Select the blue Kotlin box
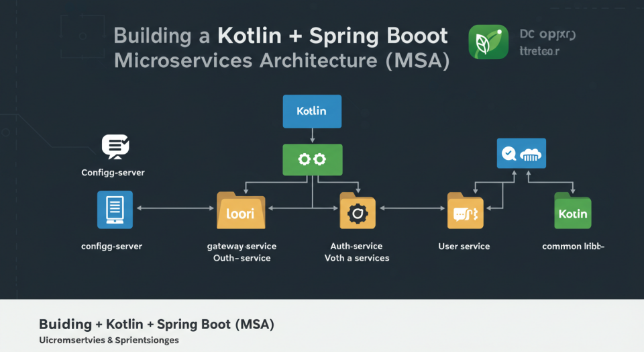The image size is (644, 352). (x=312, y=112)
